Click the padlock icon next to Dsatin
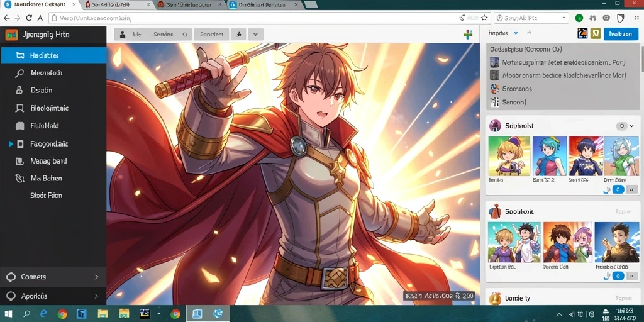The width and height of the screenshot is (644, 322). pyautogui.click(x=19, y=91)
